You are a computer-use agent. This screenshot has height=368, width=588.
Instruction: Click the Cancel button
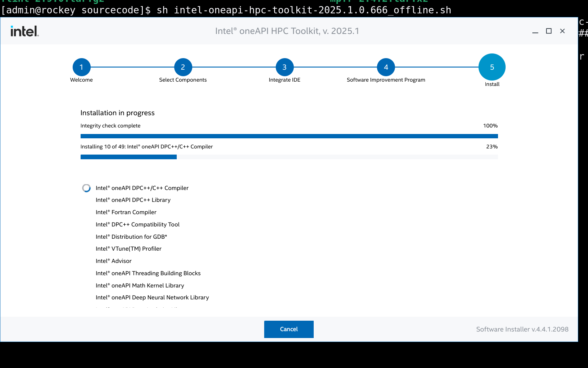(289, 329)
